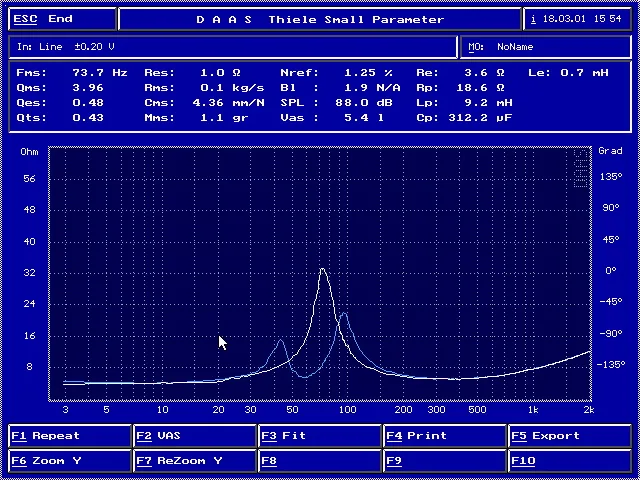Click the white impedance curve peak
The height and width of the screenshot is (480, 640).
pyautogui.click(x=322, y=270)
